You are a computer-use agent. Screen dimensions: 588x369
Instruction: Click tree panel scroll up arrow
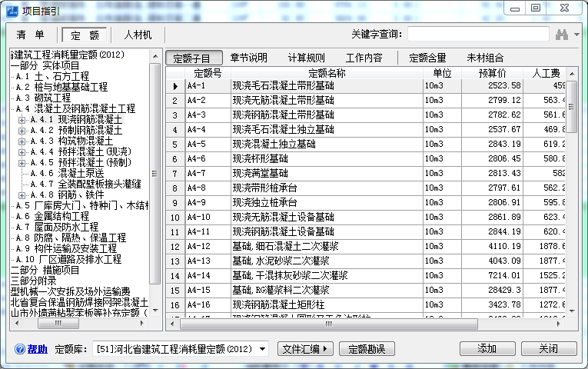155,57
